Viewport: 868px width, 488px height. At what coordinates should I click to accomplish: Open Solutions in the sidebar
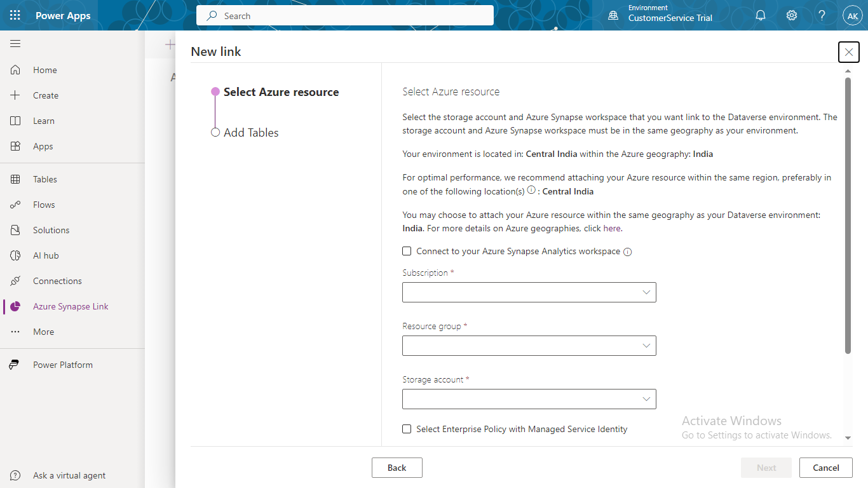tap(51, 230)
